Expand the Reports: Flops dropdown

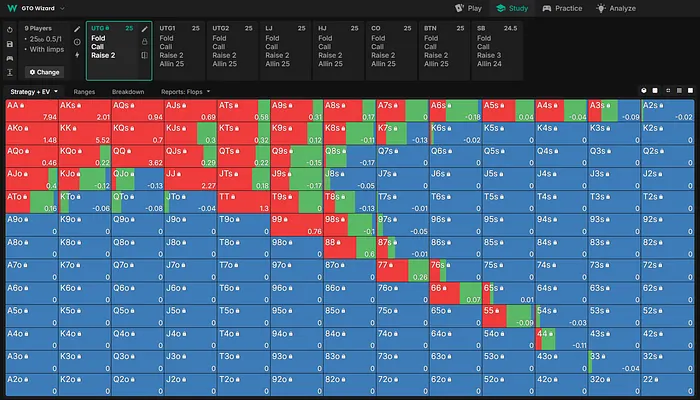pyautogui.click(x=186, y=91)
